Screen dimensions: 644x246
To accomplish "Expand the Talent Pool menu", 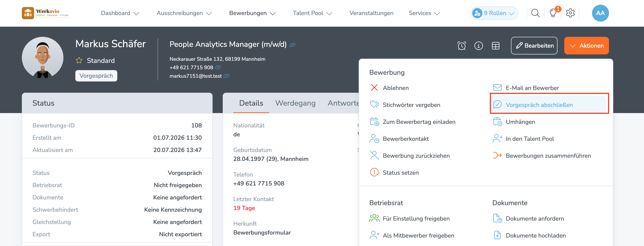I will coord(312,13).
